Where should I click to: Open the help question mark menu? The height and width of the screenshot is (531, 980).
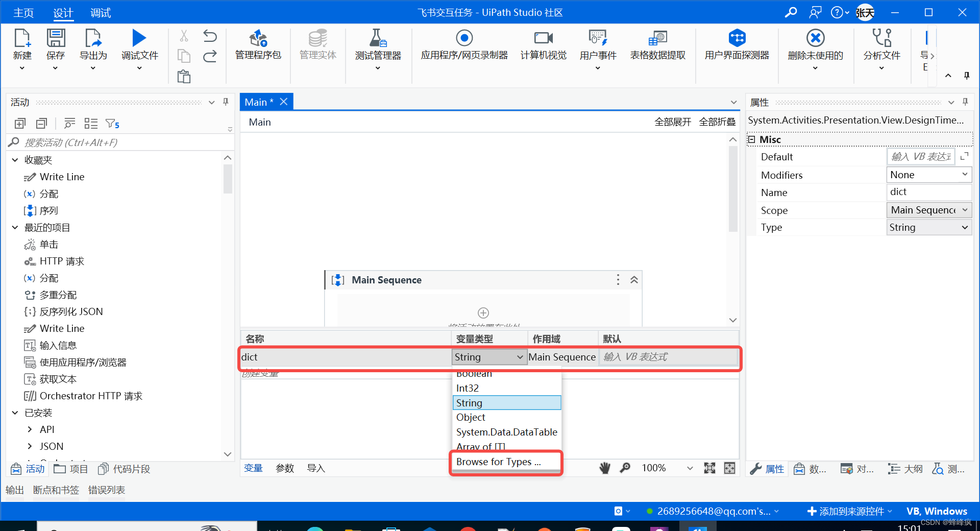(x=840, y=12)
